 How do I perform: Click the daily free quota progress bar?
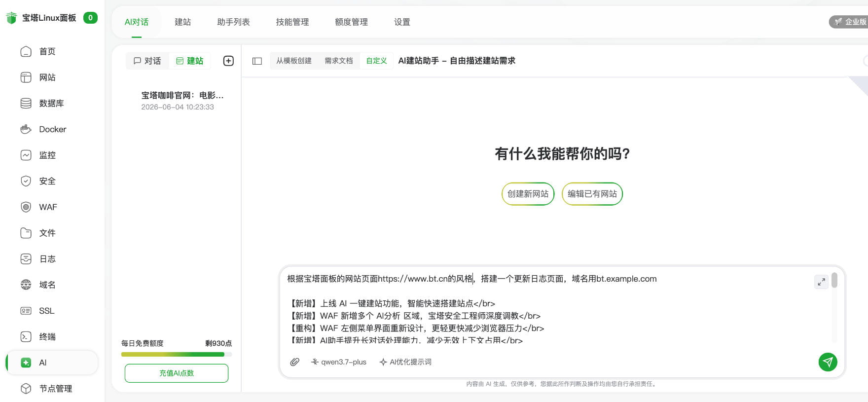coord(177,354)
